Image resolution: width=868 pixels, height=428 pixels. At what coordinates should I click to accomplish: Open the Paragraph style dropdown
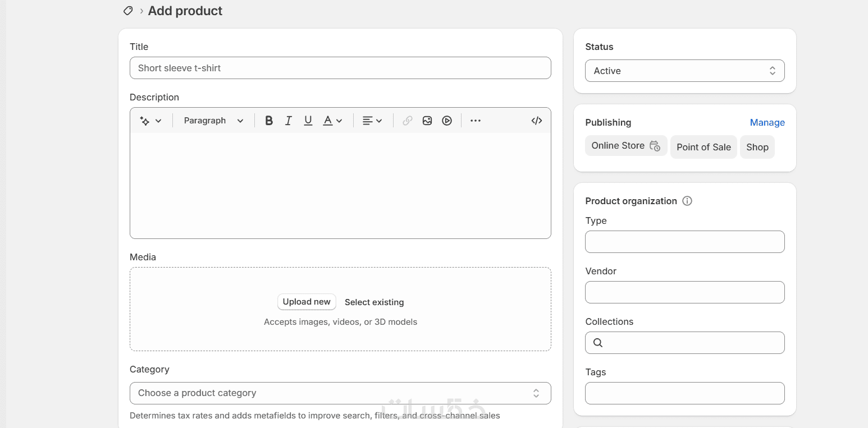213,121
